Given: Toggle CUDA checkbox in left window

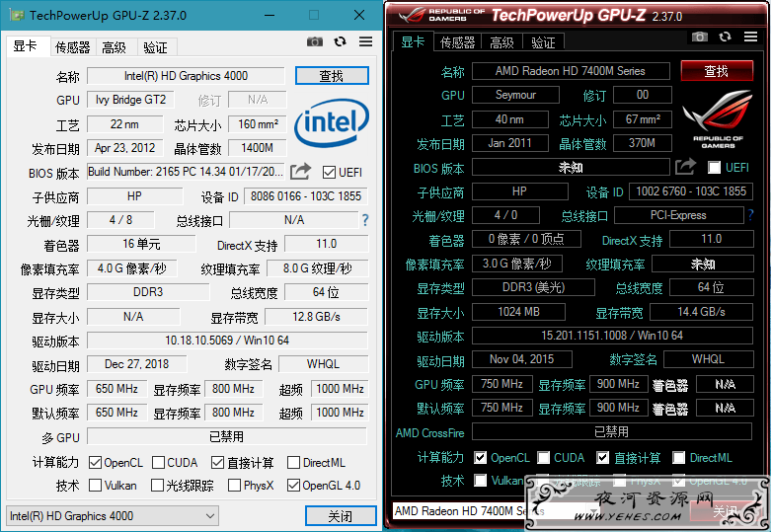Looking at the screenshot, I should pos(158,462).
